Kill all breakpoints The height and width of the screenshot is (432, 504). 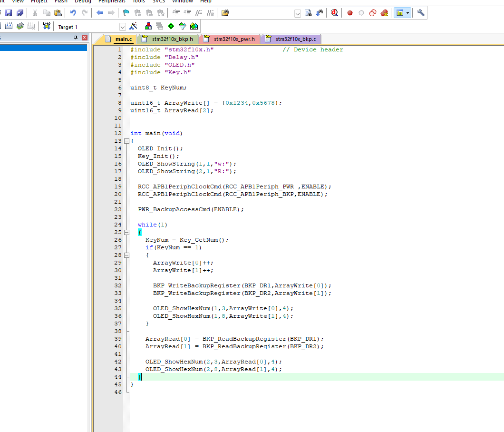384,13
